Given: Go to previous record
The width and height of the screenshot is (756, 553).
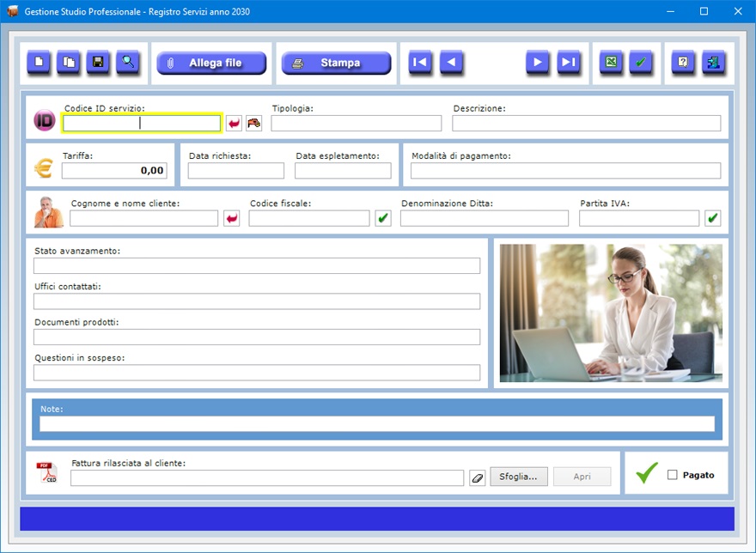Looking at the screenshot, I should click(451, 62).
